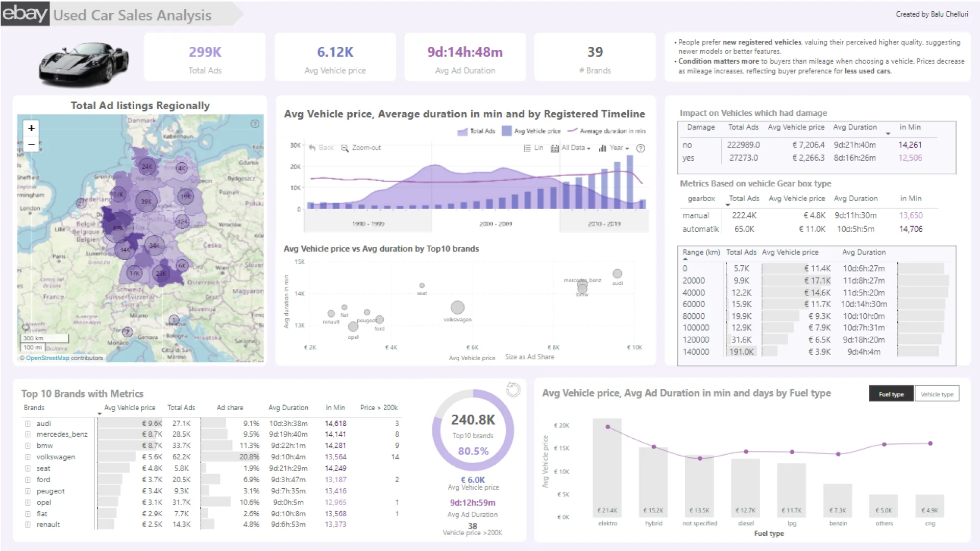Select the elektro fuel type bar
The width and height of the screenshot is (980, 551).
point(607,468)
